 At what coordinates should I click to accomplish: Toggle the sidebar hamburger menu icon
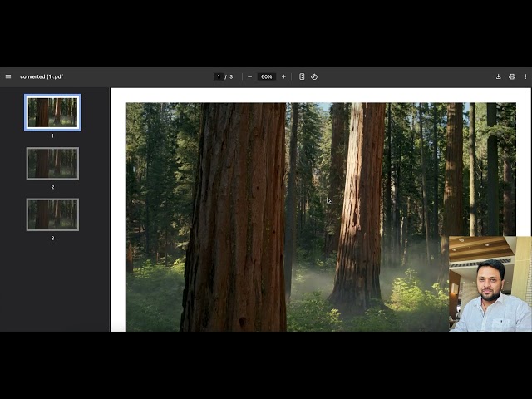8,76
